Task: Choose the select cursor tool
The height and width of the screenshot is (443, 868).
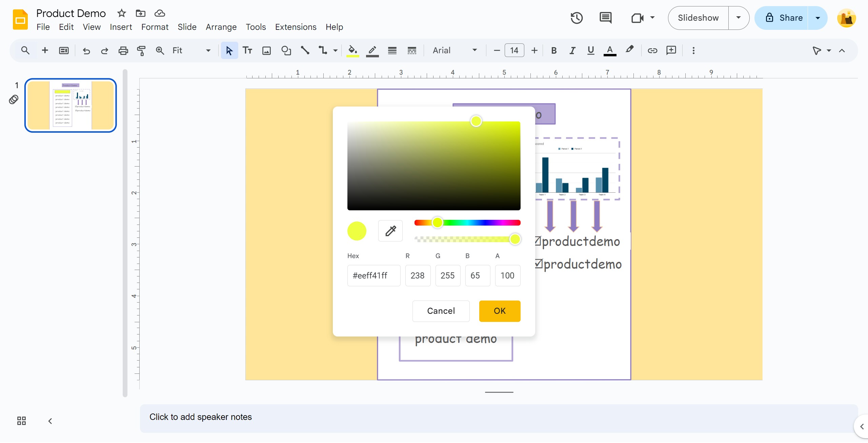Action: [x=229, y=51]
